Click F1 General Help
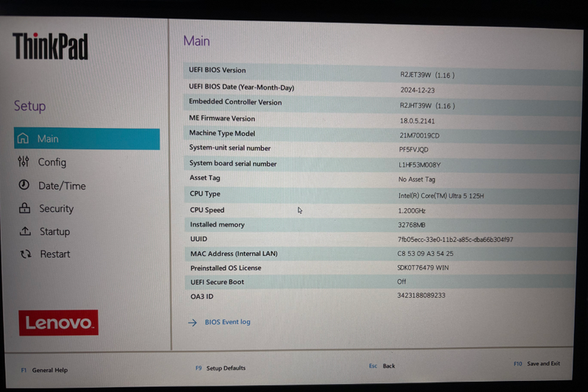588x392 pixels. click(44, 370)
